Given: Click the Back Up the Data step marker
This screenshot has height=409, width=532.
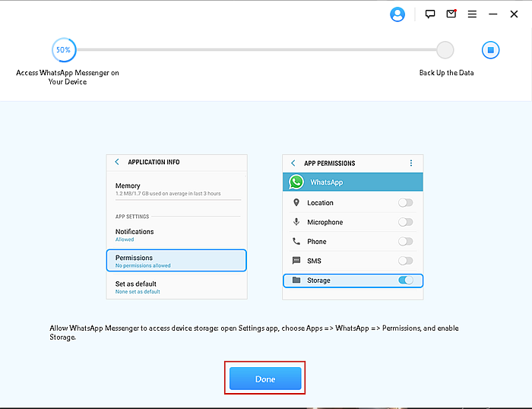Looking at the screenshot, I should click(x=445, y=50).
